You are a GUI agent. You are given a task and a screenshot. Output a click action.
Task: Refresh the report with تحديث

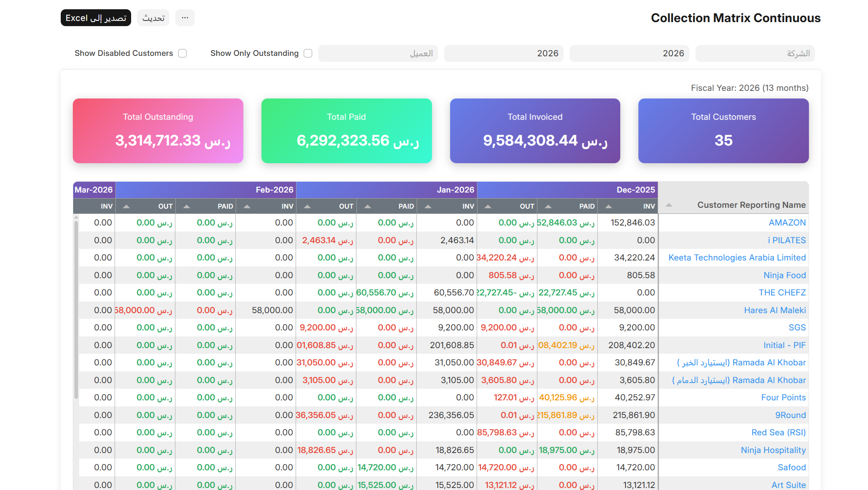point(153,18)
